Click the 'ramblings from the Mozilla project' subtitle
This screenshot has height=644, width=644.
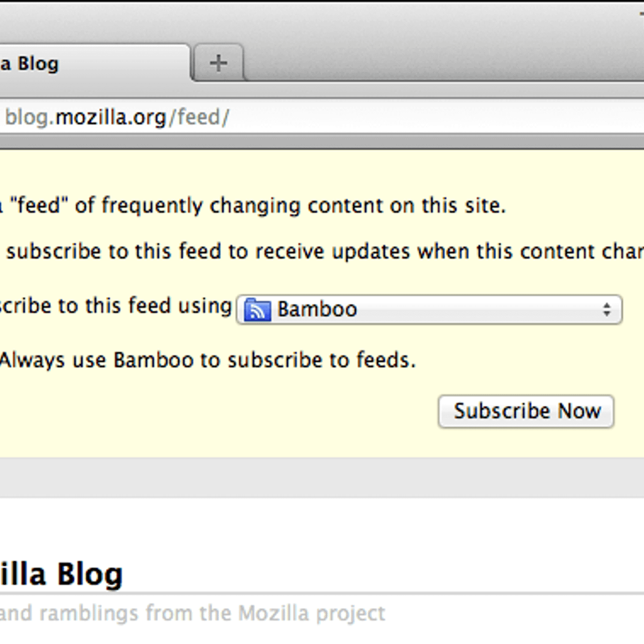[x=193, y=613]
